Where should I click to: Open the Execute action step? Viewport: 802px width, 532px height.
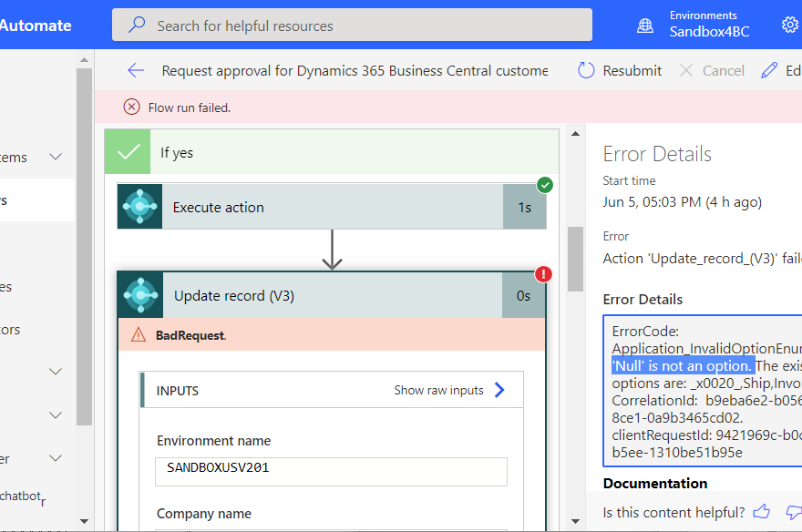point(332,207)
